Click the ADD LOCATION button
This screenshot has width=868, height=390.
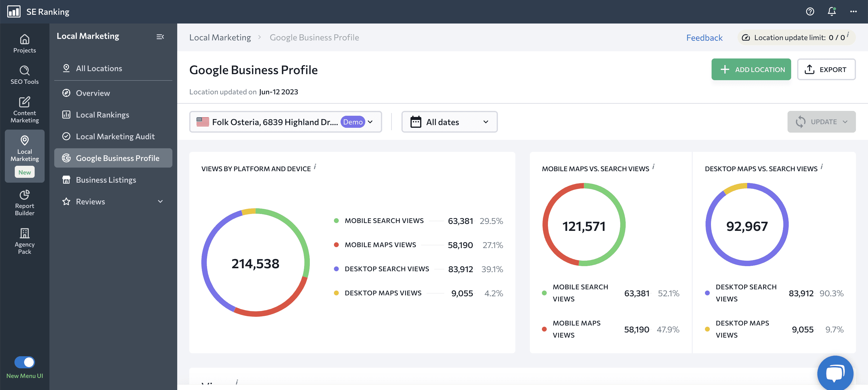751,69
